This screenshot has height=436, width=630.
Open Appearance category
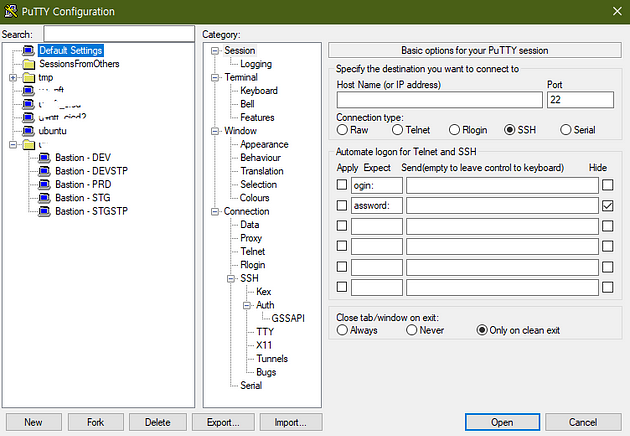(x=264, y=144)
